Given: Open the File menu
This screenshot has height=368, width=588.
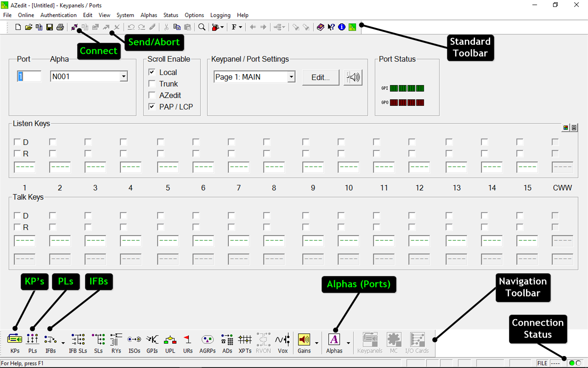Looking at the screenshot, I should [7, 15].
